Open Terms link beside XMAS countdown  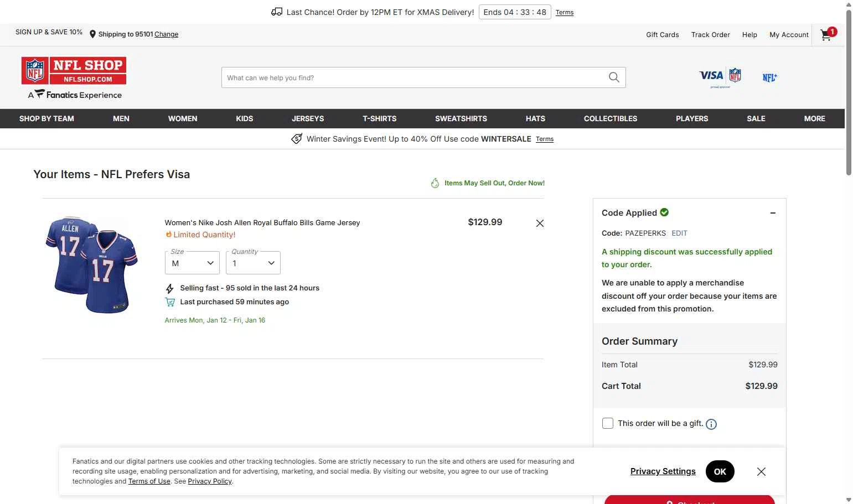point(565,12)
